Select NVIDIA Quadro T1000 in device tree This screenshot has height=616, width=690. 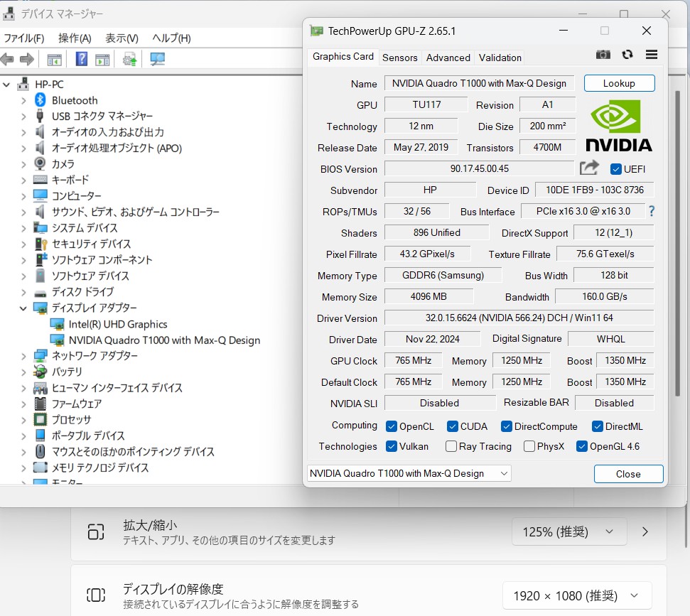165,340
